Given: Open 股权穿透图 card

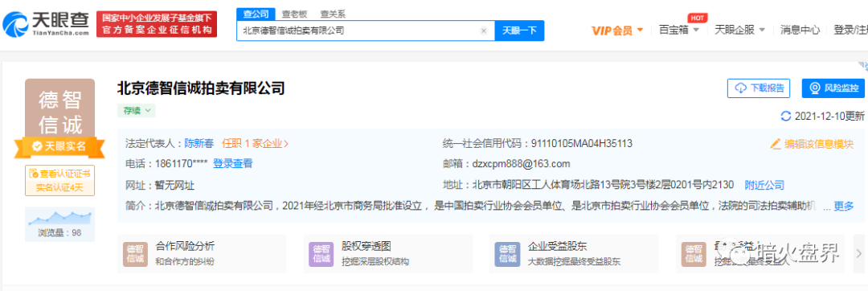Looking at the screenshot, I should tap(387, 254).
